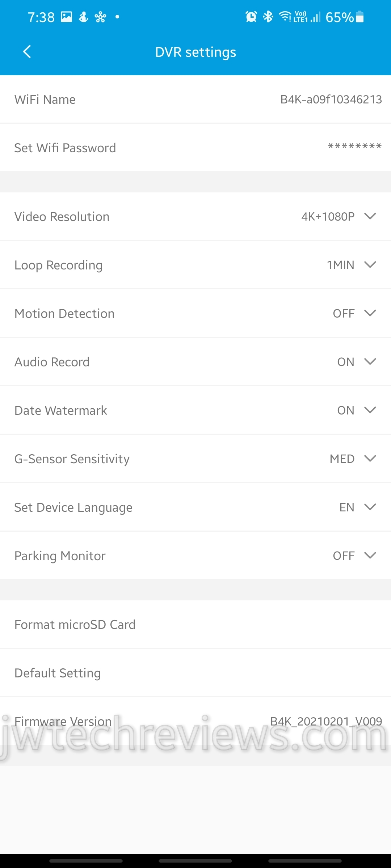Tap the alarm clock status icon
The height and width of the screenshot is (868, 391).
(251, 17)
